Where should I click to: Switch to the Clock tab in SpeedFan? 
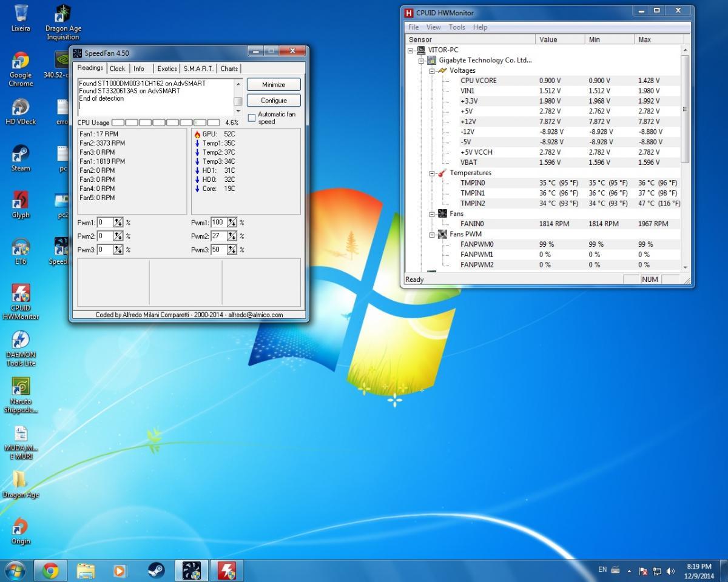(118, 69)
